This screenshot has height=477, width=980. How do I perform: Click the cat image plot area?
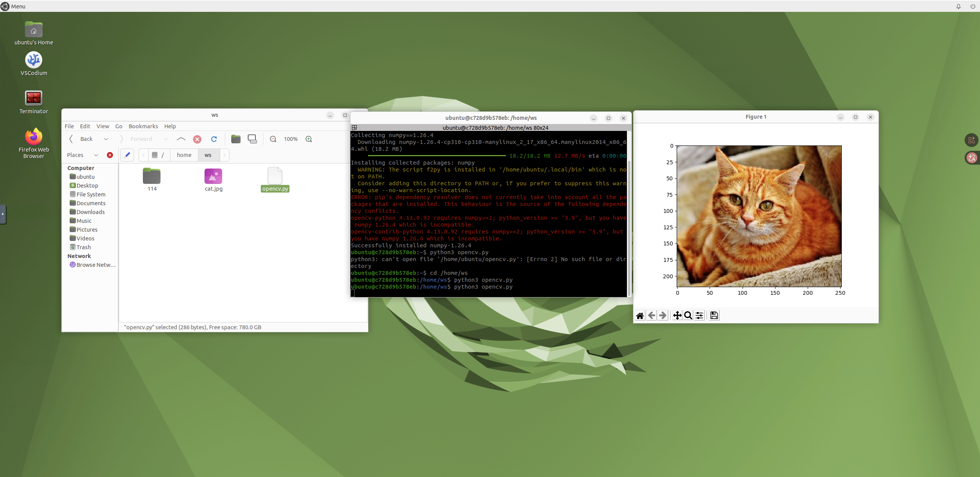pyautogui.click(x=759, y=216)
